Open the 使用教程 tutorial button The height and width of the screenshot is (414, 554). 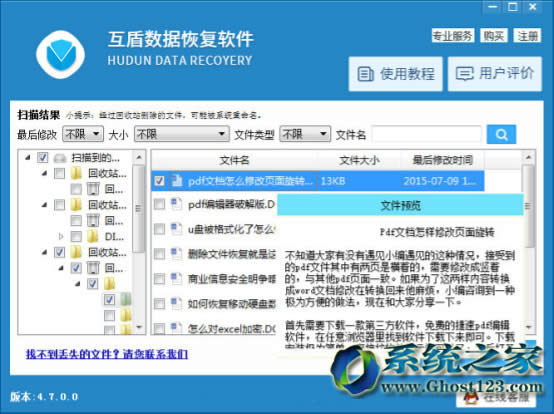coord(396,74)
